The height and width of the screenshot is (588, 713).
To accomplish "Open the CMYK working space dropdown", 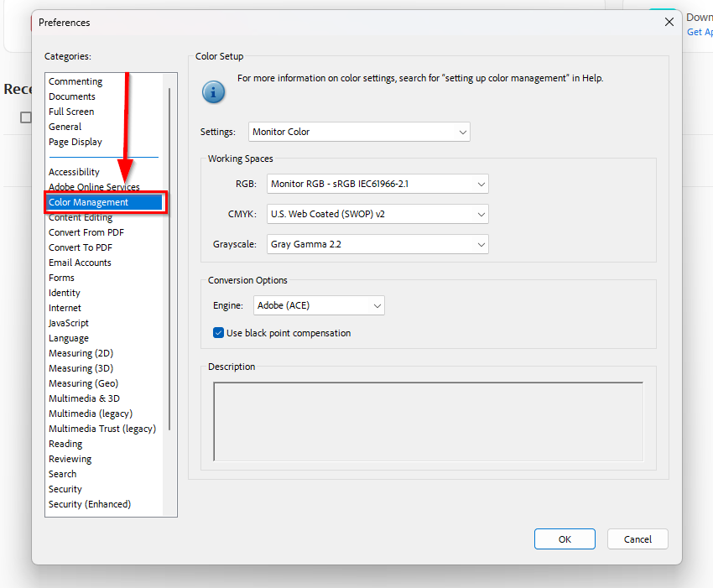I will point(377,214).
